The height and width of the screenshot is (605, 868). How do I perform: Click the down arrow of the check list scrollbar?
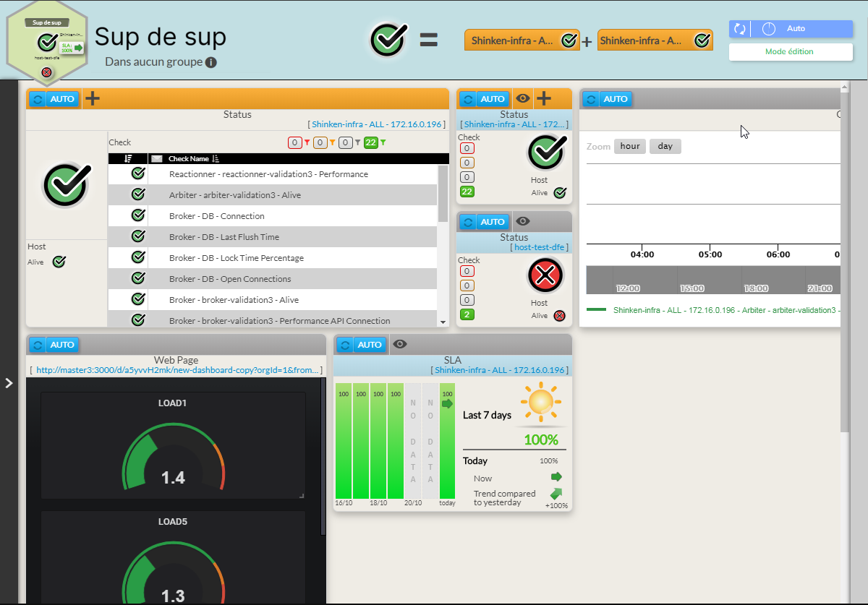443,322
